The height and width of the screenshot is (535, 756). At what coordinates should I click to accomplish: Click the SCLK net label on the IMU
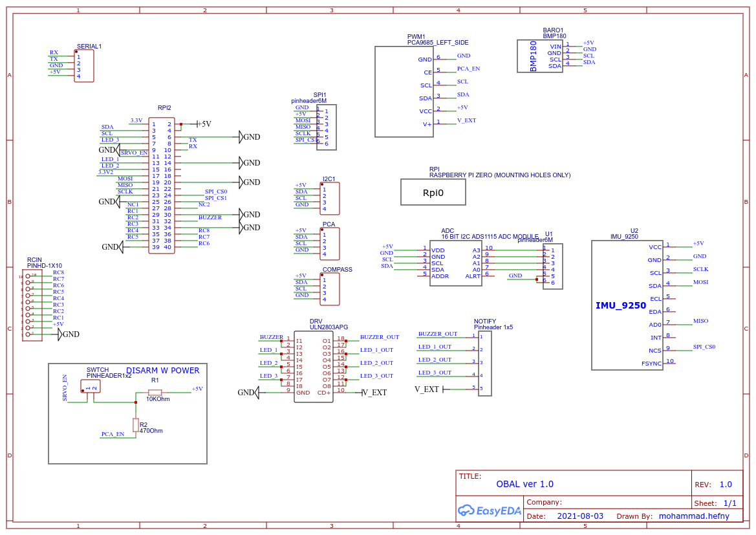(700, 269)
